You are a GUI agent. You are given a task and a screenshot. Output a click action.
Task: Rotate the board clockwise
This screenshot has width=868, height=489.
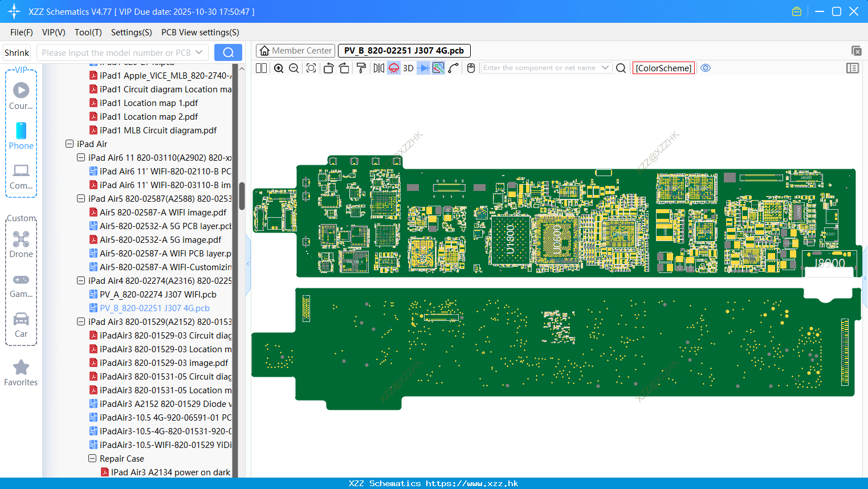(x=344, y=68)
